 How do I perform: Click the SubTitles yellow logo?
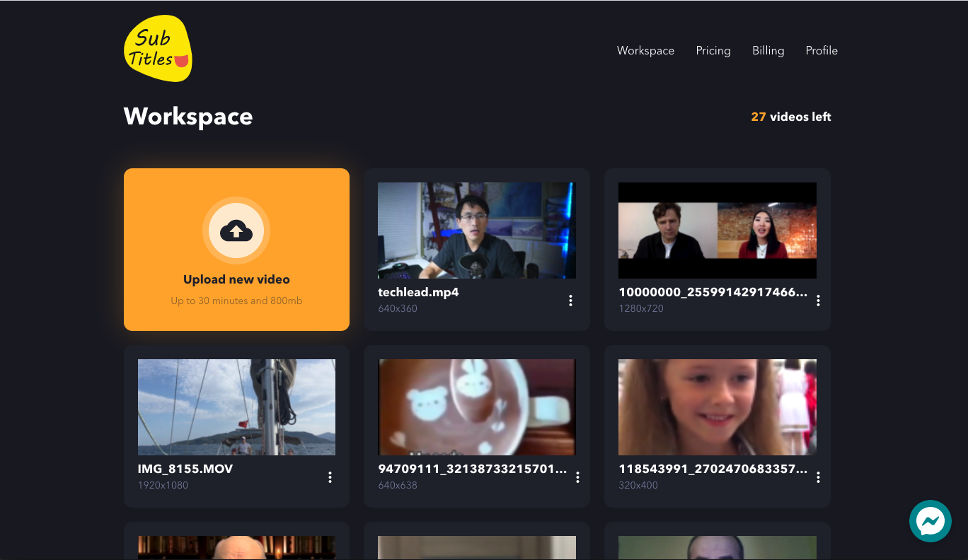coord(158,48)
